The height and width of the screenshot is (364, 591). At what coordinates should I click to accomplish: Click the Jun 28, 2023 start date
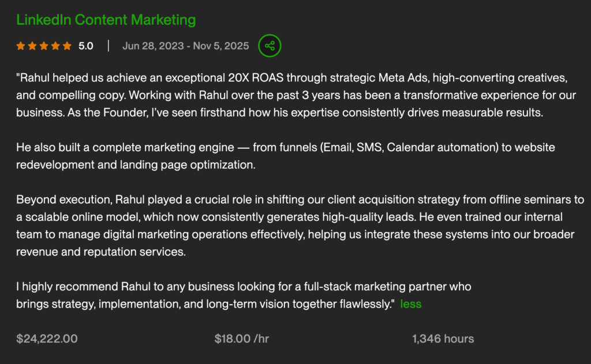click(154, 46)
